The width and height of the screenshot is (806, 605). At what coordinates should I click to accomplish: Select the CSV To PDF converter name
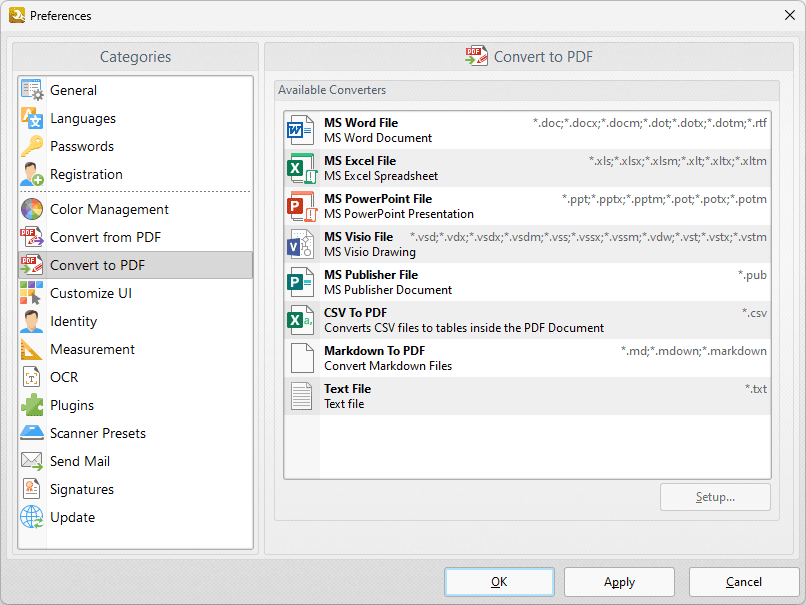[x=355, y=313]
